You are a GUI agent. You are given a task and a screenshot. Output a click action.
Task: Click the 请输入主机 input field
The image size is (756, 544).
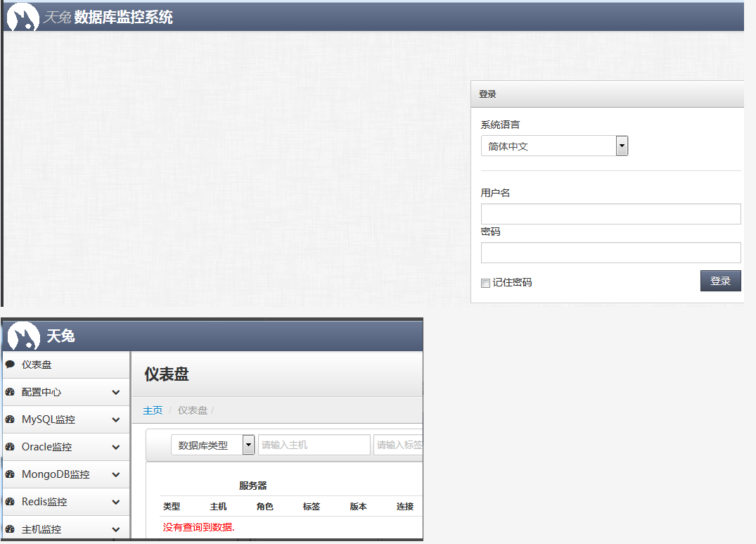click(314, 445)
